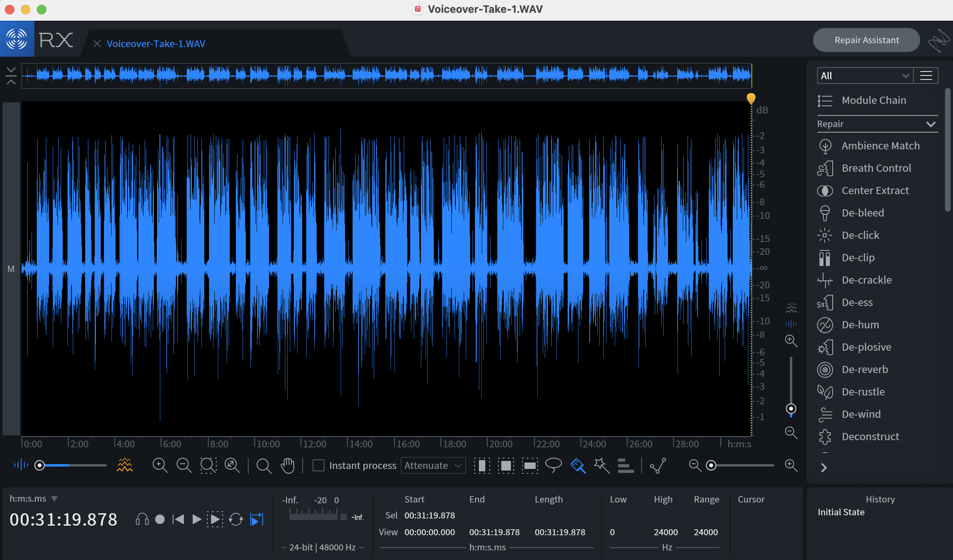Launch the Repair Assistant
Image resolution: width=953 pixels, height=560 pixels.
click(x=866, y=40)
